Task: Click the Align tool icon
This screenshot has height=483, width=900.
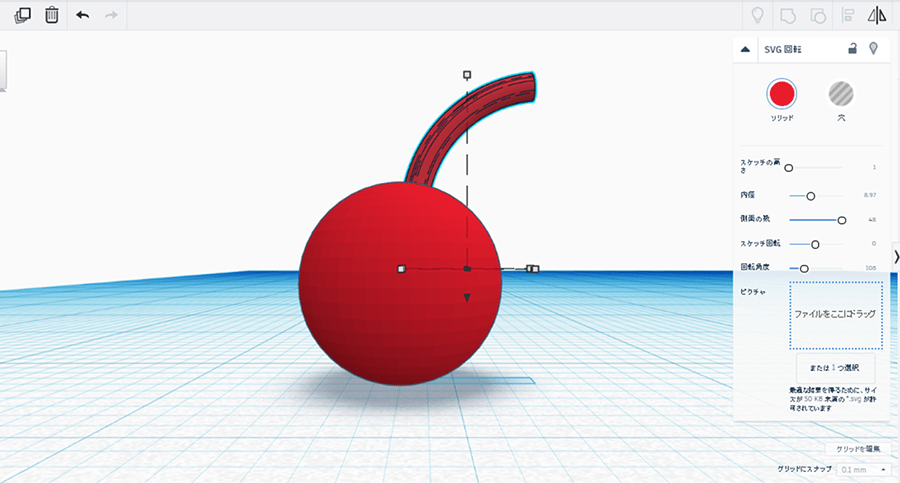Action: [x=848, y=16]
